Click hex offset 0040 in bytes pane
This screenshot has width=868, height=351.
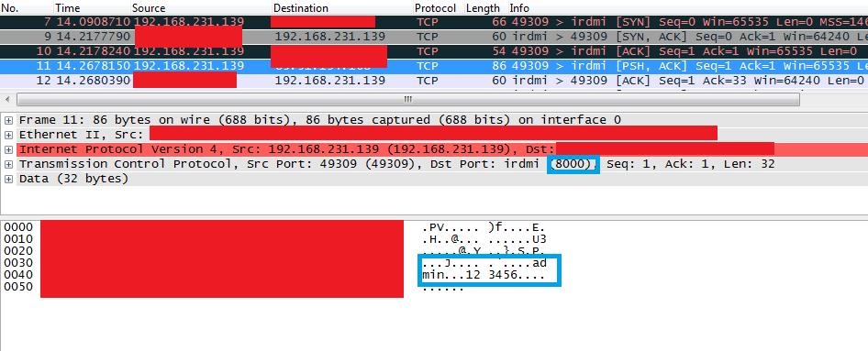[x=19, y=275]
